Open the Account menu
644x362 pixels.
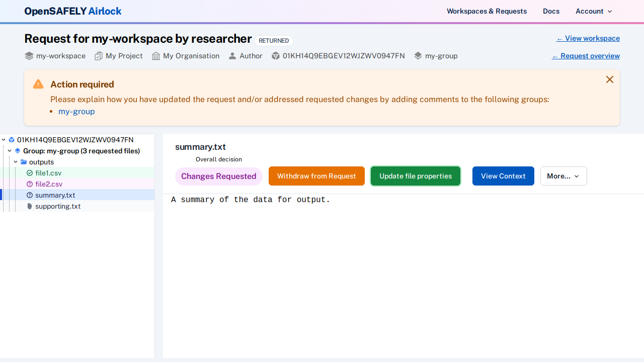tap(594, 11)
